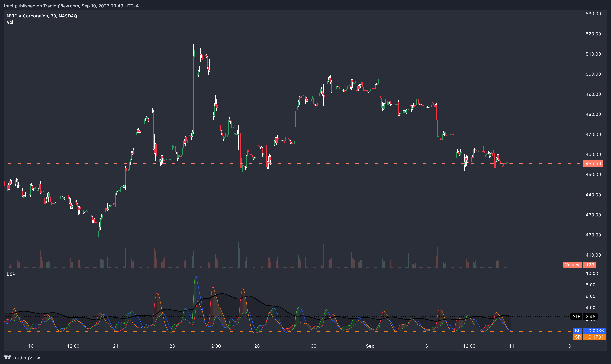Click the NVIDIA Corporation, 30, NASDAQ title
Image resolution: width=611 pixels, height=364 pixels.
pyautogui.click(x=42, y=16)
